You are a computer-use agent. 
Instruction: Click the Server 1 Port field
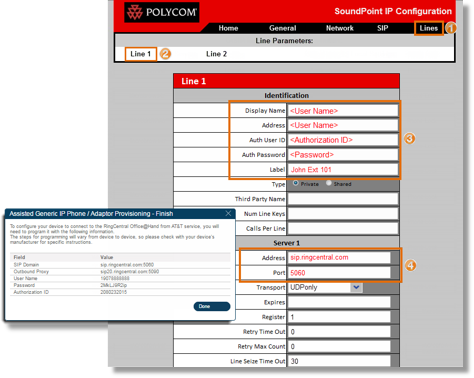point(339,273)
